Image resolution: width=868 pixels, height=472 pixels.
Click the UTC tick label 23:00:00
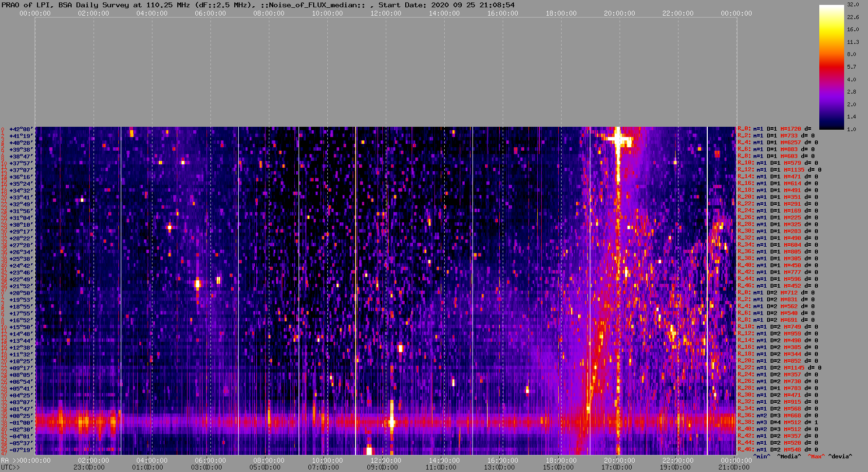(89, 468)
